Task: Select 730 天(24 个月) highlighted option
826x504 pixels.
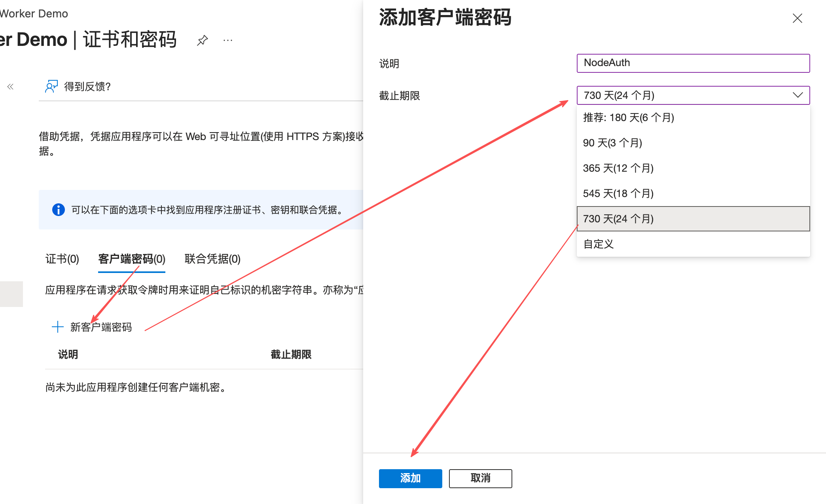Action: (x=618, y=219)
